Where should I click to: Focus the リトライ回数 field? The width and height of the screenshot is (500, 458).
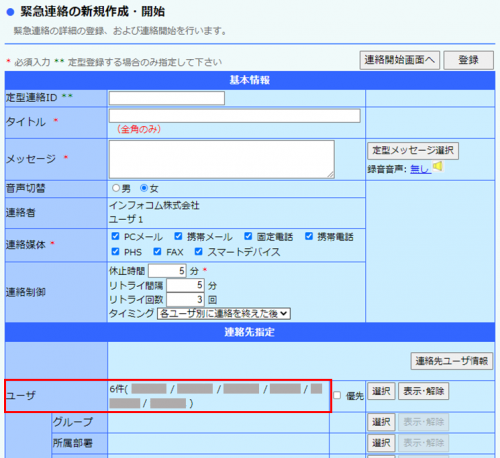coord(185,299)
